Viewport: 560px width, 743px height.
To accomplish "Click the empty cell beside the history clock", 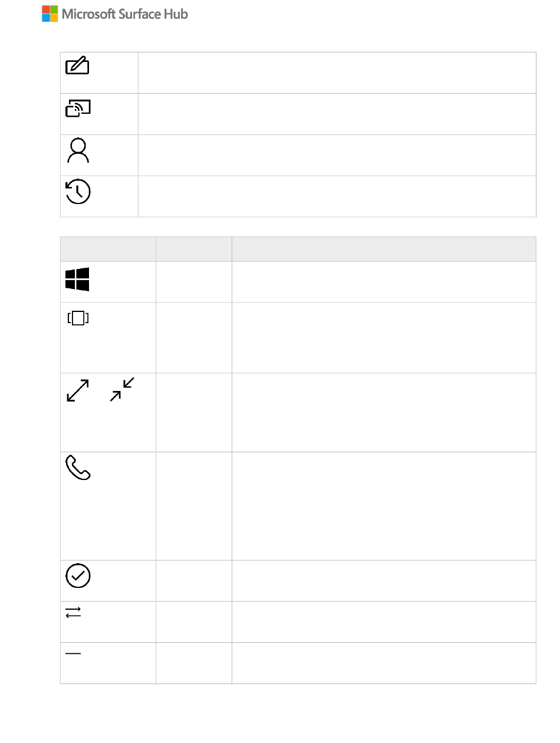I will coord(337,196).
